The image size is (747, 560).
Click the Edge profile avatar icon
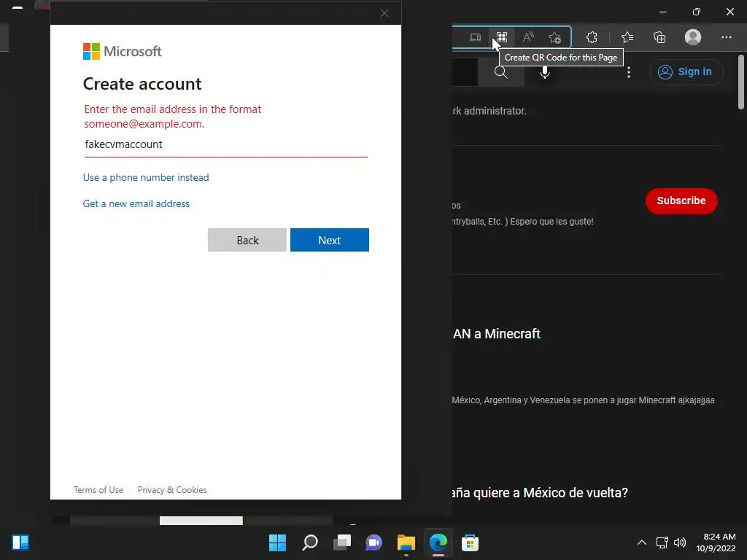pos(693,37)
